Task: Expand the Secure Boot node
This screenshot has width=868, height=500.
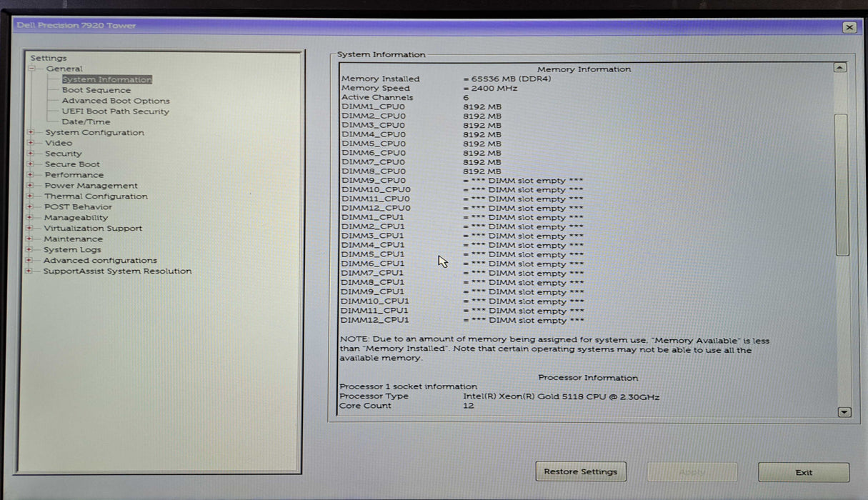Action: (31, 164)
